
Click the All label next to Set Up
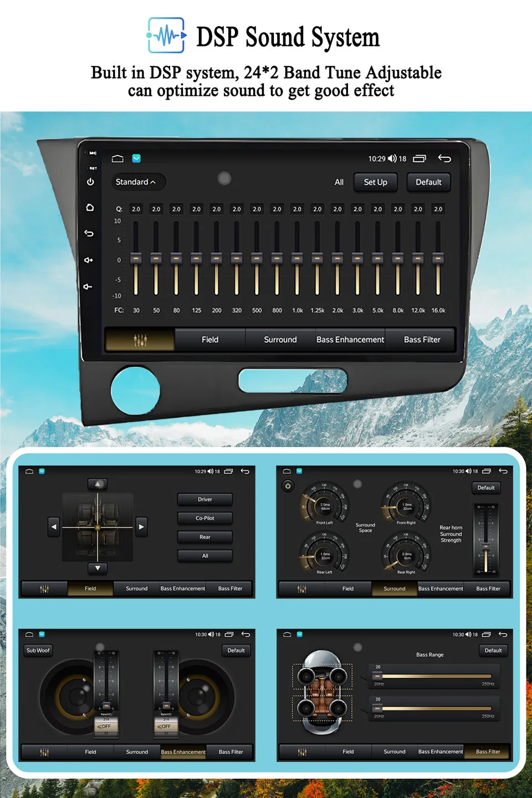click(339, 182)
